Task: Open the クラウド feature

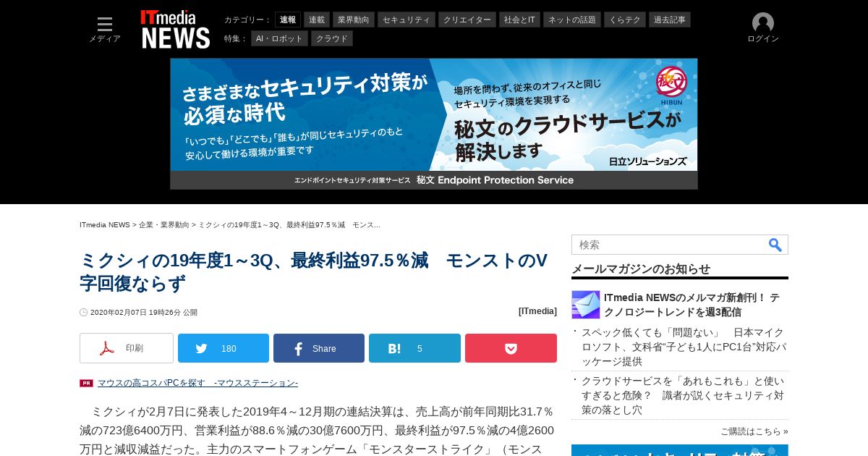Action: point(332,38)
